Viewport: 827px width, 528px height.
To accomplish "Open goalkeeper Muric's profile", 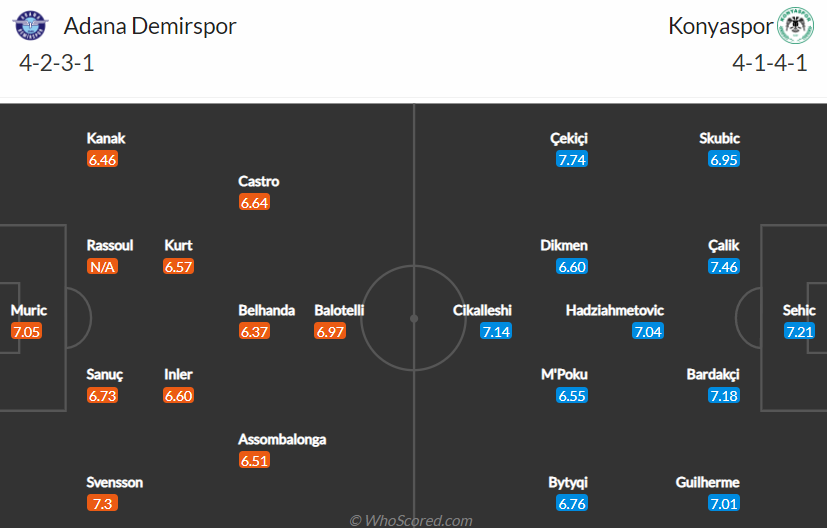I will pos(28,310).
